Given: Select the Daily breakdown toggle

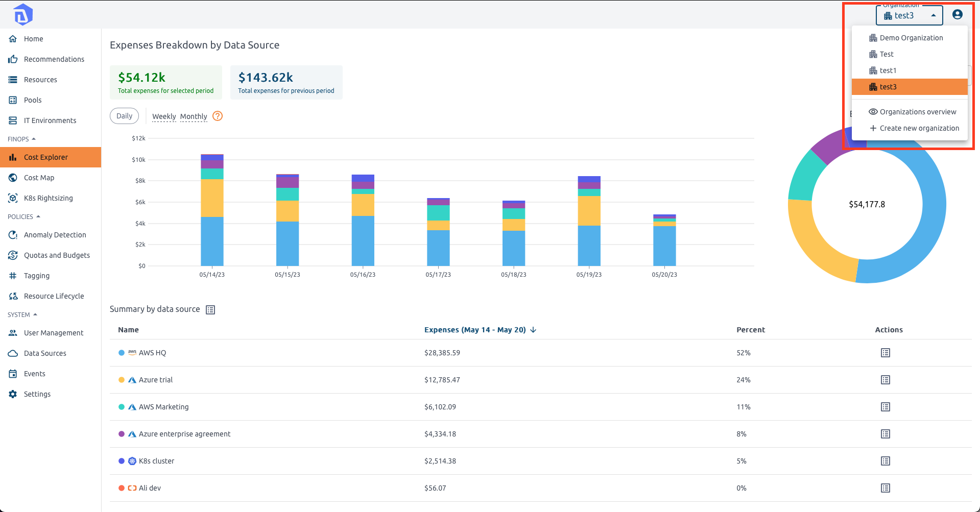Looking at the screenshot, I should click(124, 116).
